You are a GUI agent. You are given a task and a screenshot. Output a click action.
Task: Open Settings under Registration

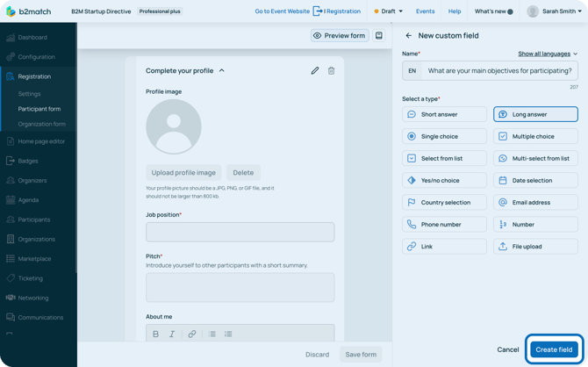[x=29, y=94]
